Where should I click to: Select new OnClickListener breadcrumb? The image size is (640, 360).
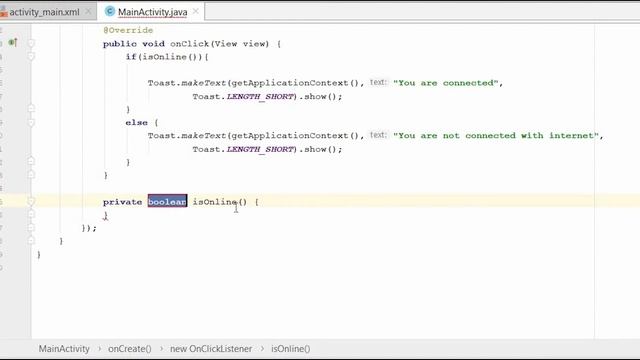tap(211, 349)
